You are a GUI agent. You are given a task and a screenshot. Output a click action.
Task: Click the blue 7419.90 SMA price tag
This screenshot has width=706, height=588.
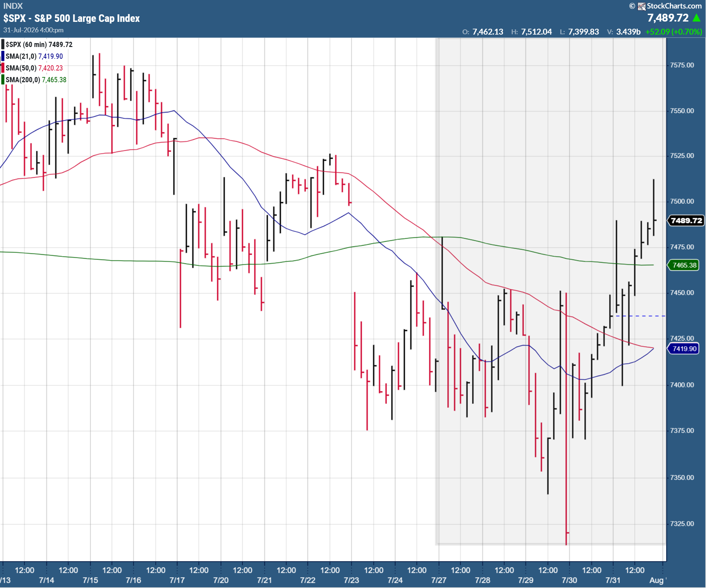tap(684, 348)
